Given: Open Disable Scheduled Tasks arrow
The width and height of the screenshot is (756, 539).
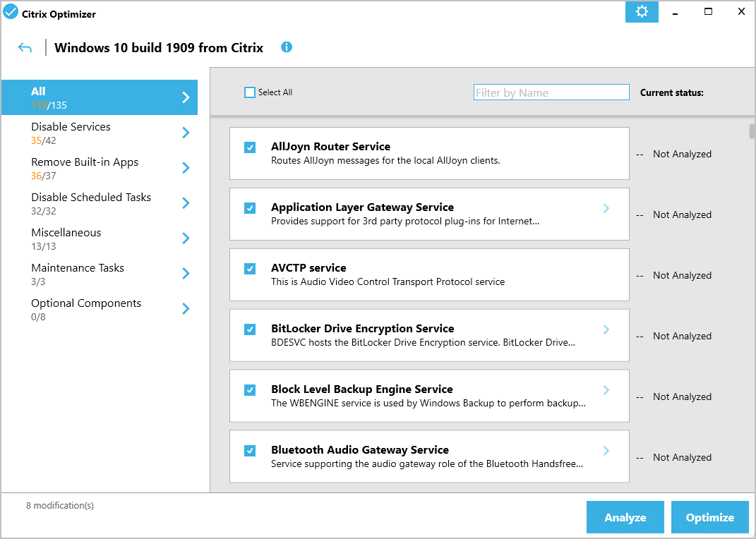Looking at the screenshot, I should pos(186,203).
